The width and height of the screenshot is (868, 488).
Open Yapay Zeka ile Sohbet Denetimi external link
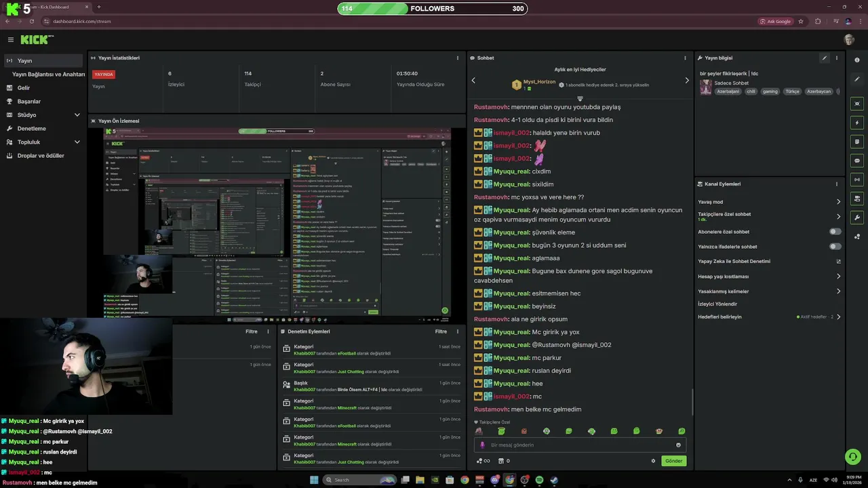tap(838, 262)
